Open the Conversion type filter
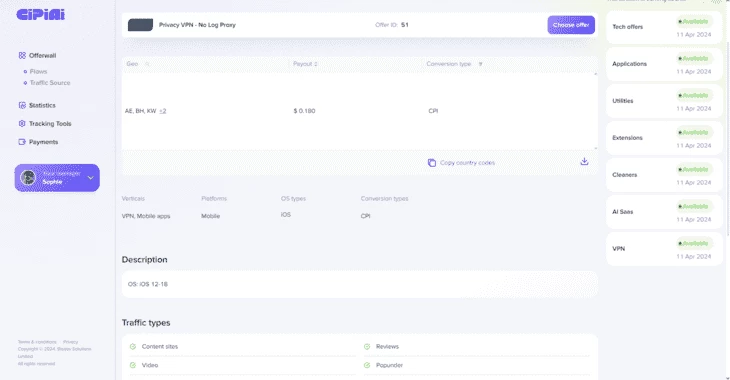The image size is (730, 380). pyautogui.click(x=480, y=64)
